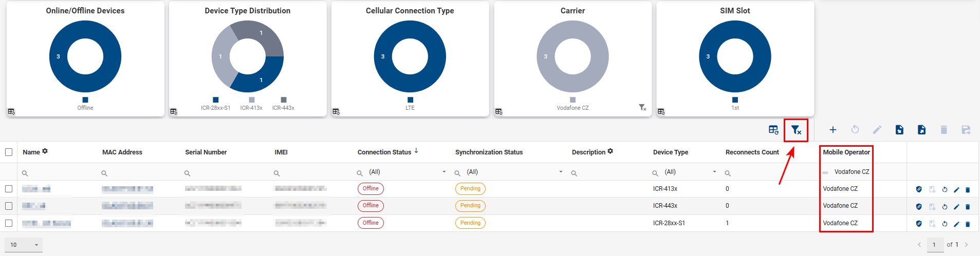Image resolution: width=980 pixels, height=256 pixels.
Task: Select the checkbox for the ICR-413x device row
Action: tap(9, 189)
